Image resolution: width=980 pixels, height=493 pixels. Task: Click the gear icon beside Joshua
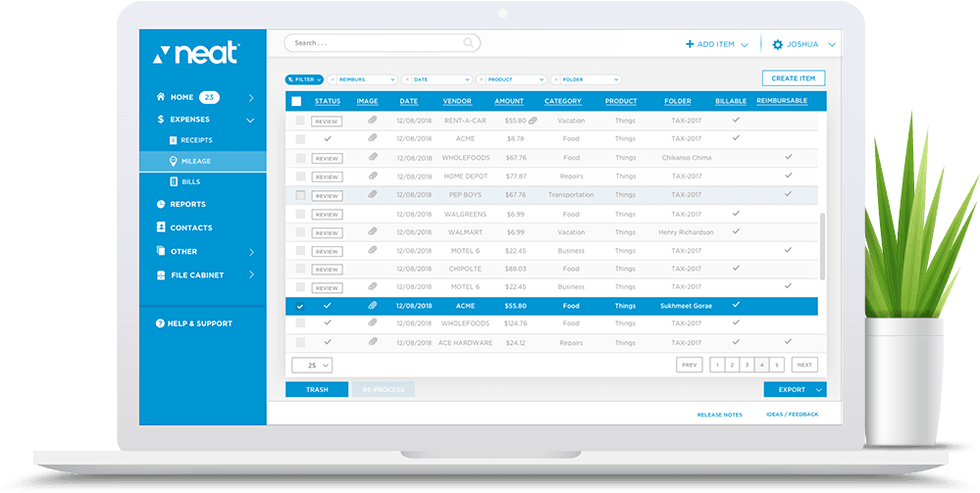coord(778,44)
